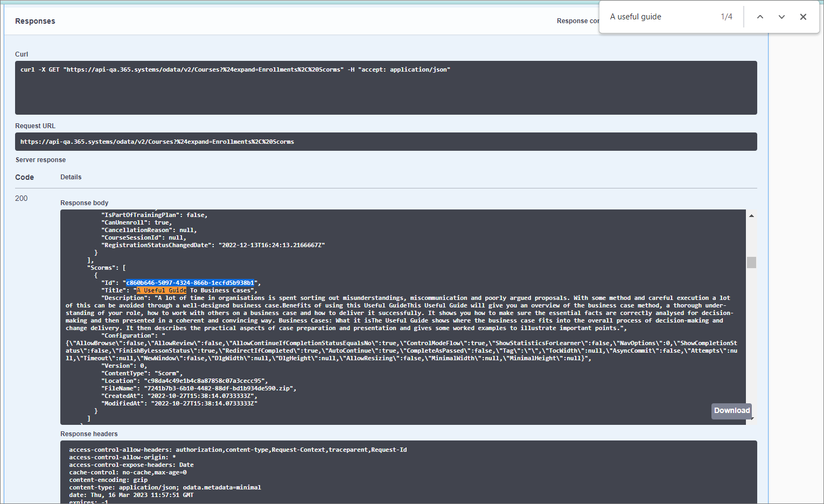Click the highlighted 'A Useful Guide' title match

pyautogui.click(x=162, y=290)
